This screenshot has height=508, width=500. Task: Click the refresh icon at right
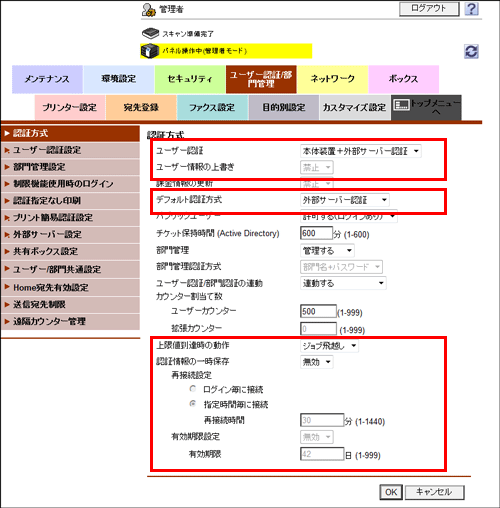[x=471, y=52]
